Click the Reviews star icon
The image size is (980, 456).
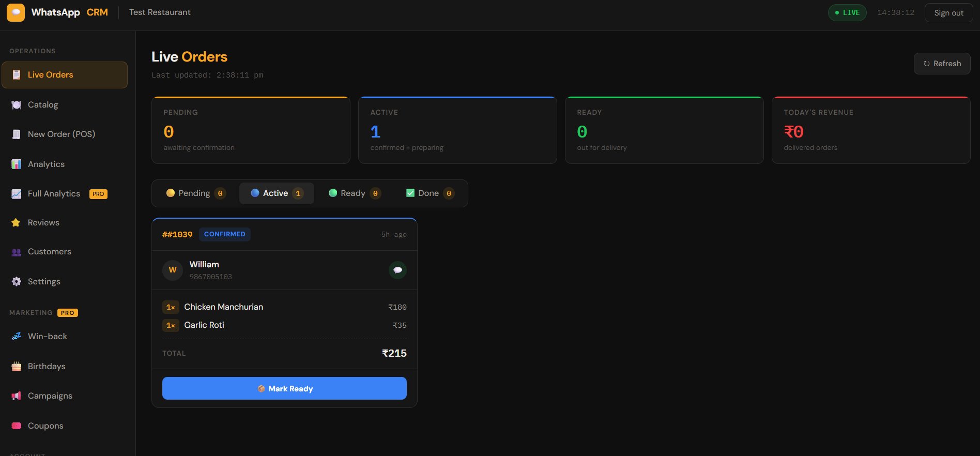[16, 223]
